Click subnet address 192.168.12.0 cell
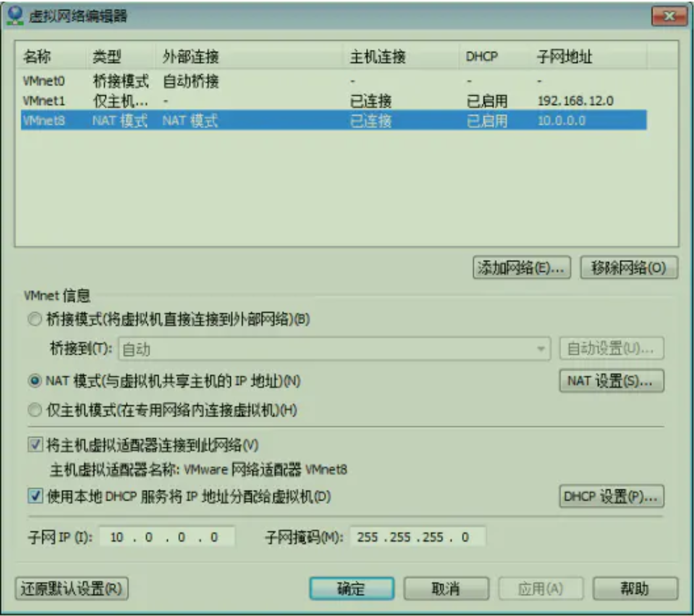The image size is (694, 616). pos(575,100)
